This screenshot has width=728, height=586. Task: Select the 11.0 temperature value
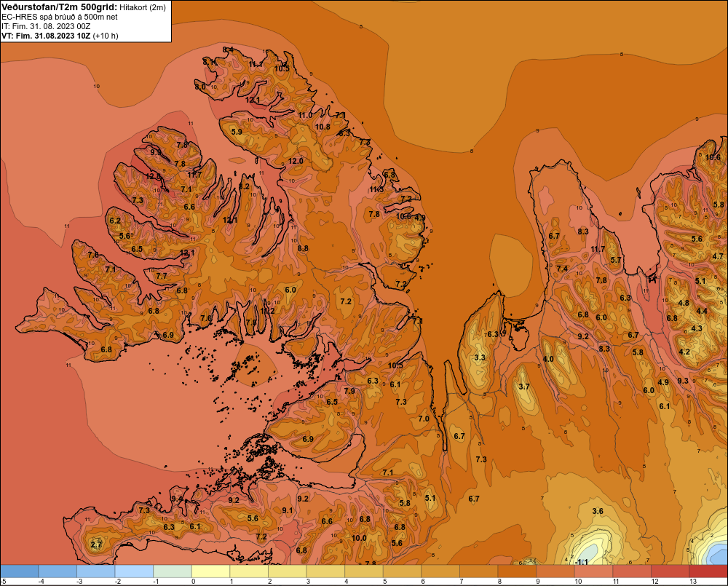click(305, 115)
